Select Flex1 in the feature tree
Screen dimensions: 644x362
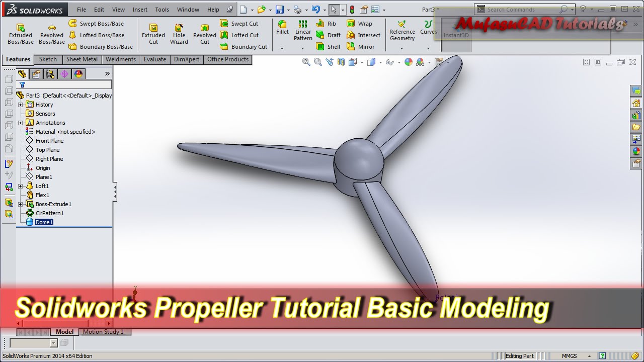pos(42,195)
